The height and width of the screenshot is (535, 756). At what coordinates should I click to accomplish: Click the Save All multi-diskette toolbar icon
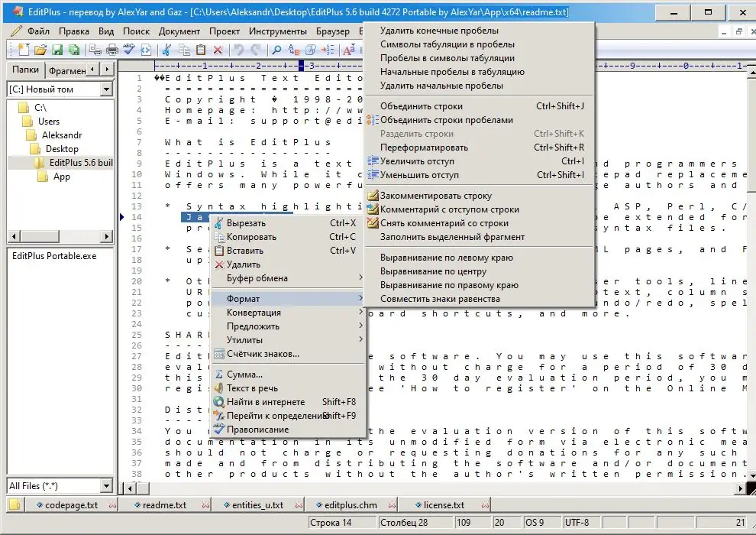tap(74, 49)
